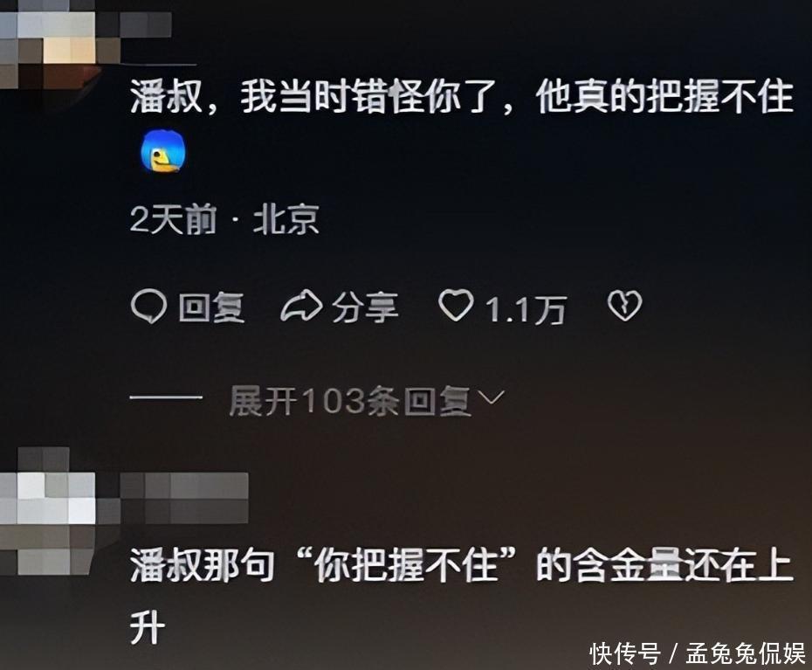The width and height of the screenshot is (812, 670).
Task: Click the 2天前 timestamp
Action: [173, 219]
